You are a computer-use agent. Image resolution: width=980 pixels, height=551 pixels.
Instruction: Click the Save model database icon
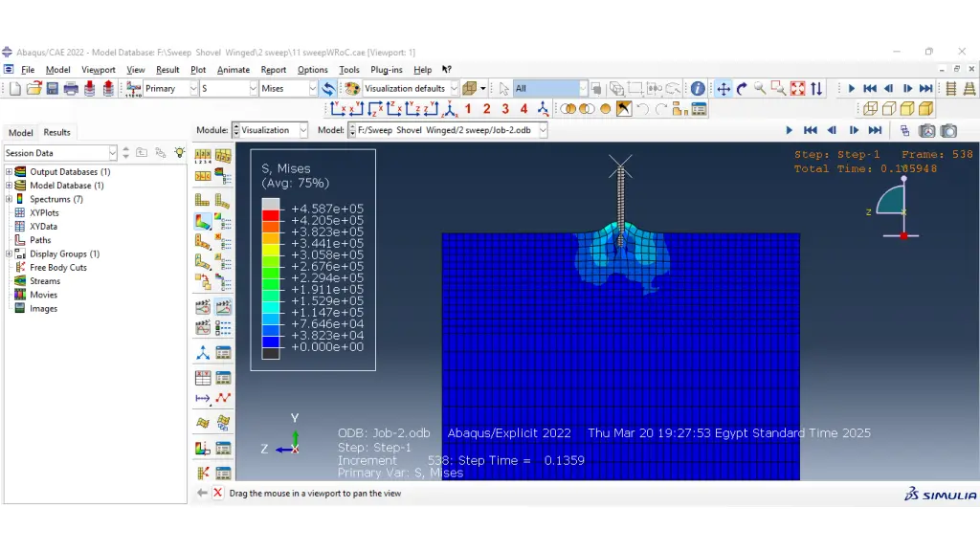coord(53,89)
